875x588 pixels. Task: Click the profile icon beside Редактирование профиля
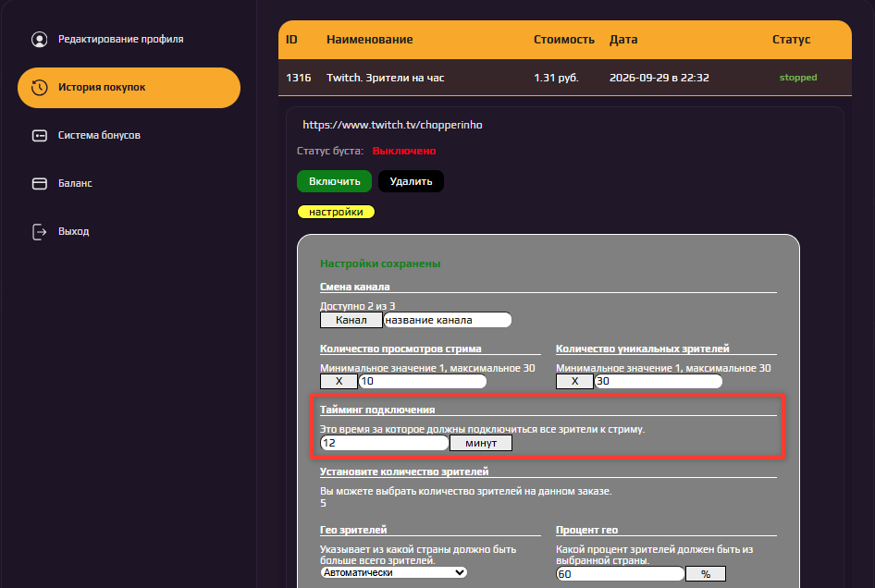39,40
